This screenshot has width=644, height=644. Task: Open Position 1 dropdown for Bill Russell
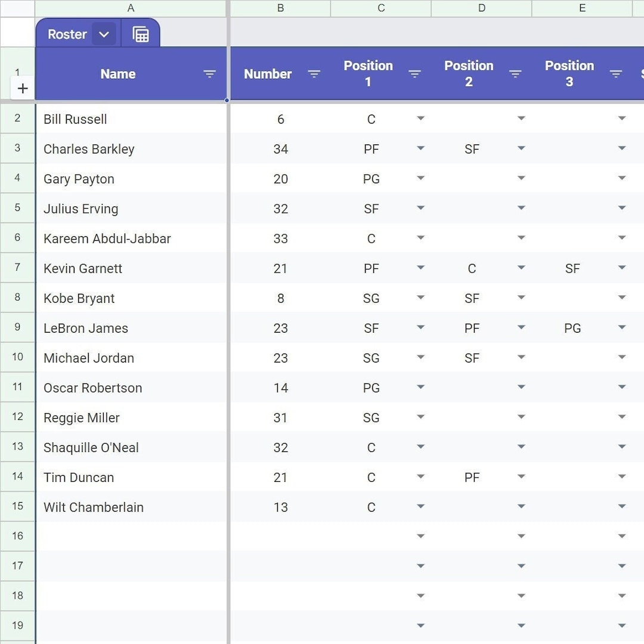coord(421,119)
